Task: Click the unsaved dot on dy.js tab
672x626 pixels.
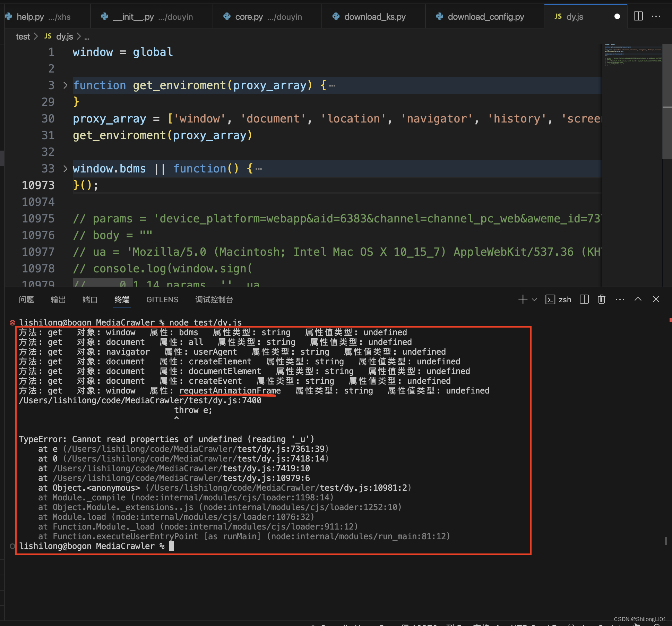Action: 617,17
